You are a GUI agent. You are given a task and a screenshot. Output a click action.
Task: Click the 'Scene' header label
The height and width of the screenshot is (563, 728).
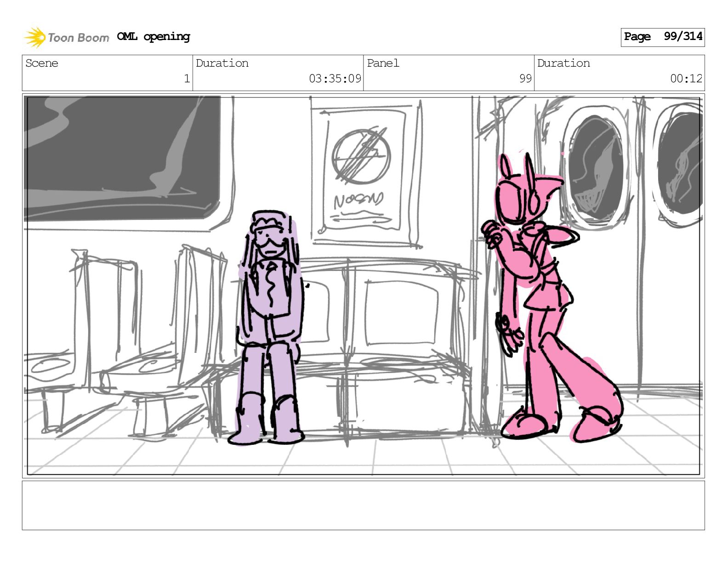[x=42, y=63]
